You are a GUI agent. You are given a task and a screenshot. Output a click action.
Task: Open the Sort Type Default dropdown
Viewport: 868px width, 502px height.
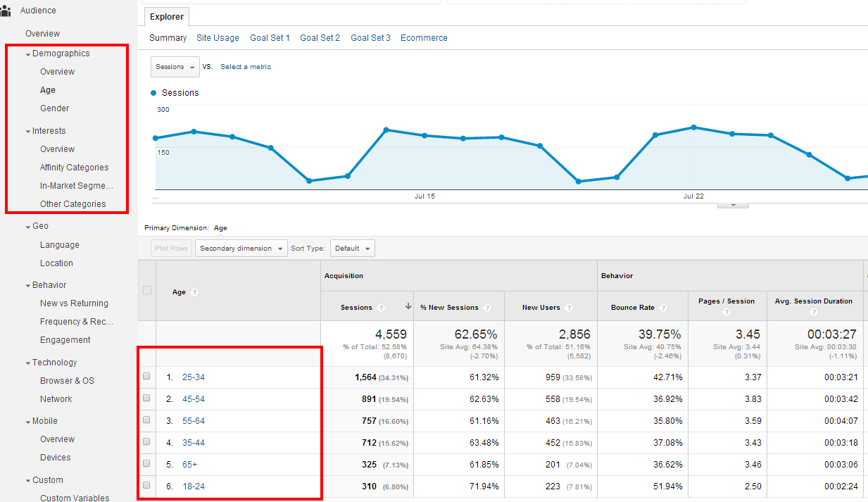click(352, 249)
